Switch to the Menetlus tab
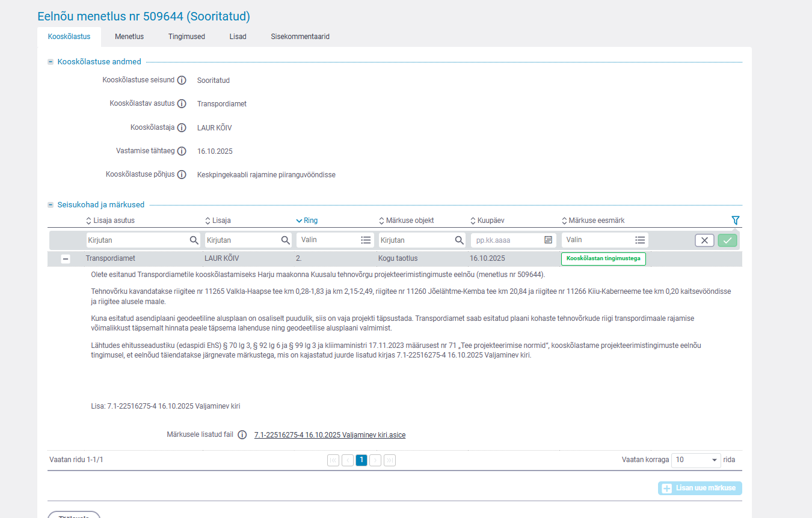 [x=129, y=37]
